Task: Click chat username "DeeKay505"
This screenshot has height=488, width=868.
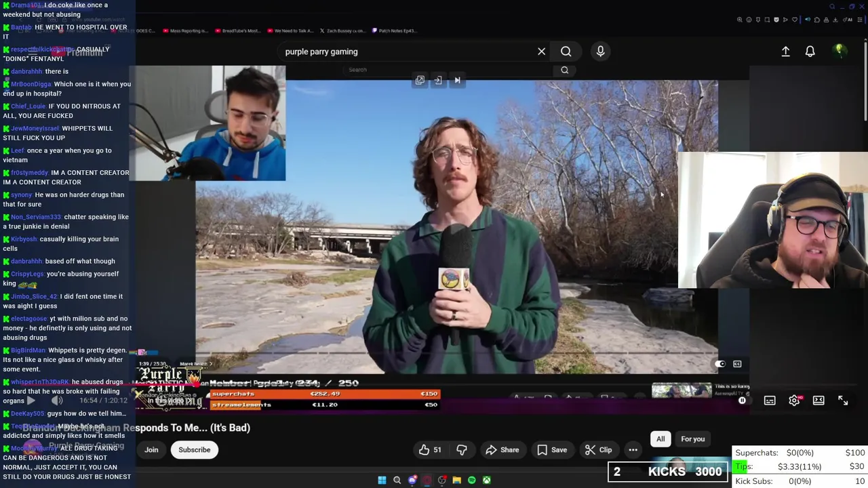Action: (27, 413)
